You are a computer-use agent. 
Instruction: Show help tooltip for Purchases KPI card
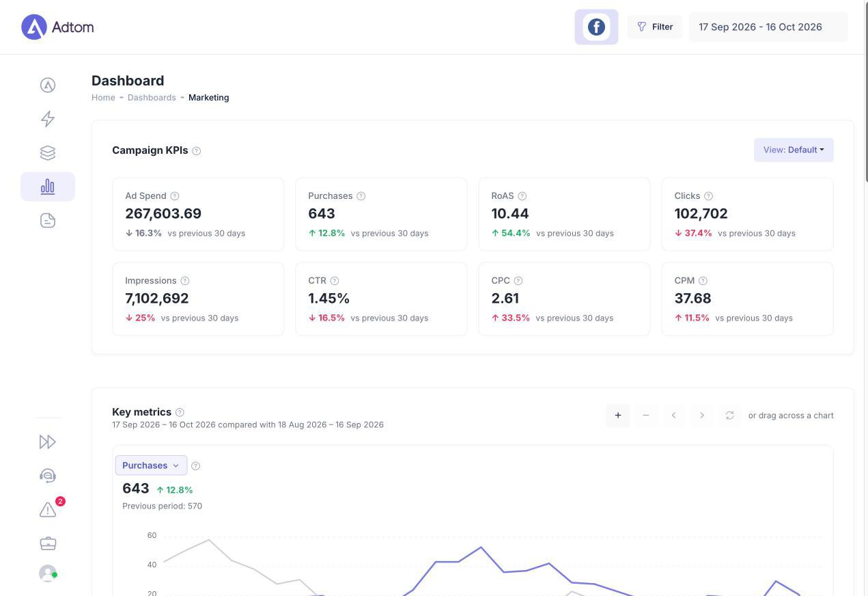pos(361,196)
